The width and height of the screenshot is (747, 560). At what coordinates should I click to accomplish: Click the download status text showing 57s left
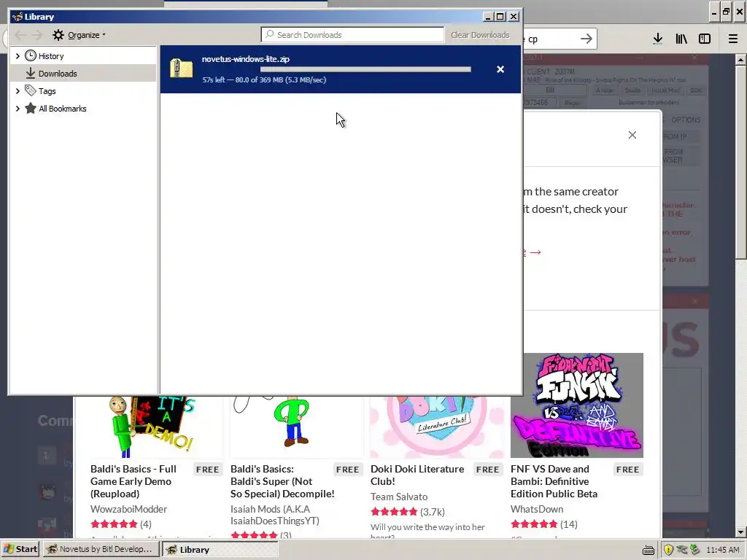click(x=264, y=80)
